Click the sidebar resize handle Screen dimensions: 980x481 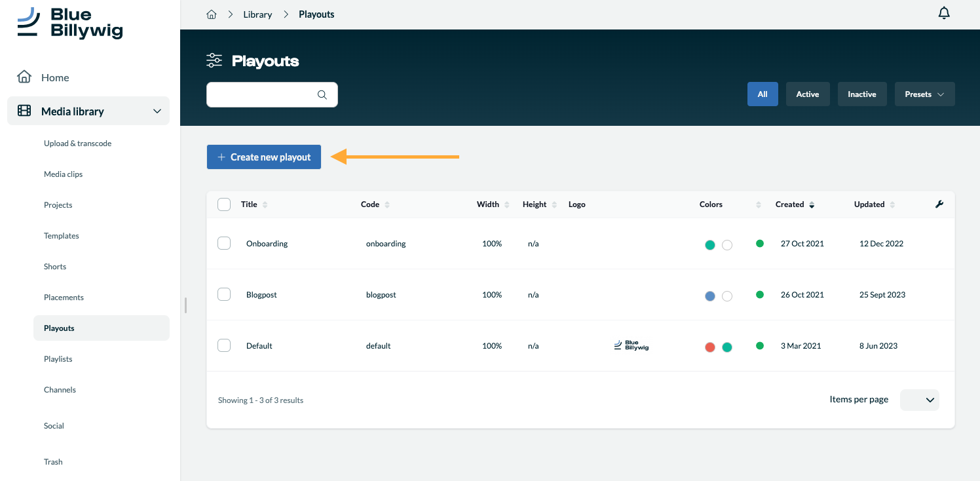[186, 305]
